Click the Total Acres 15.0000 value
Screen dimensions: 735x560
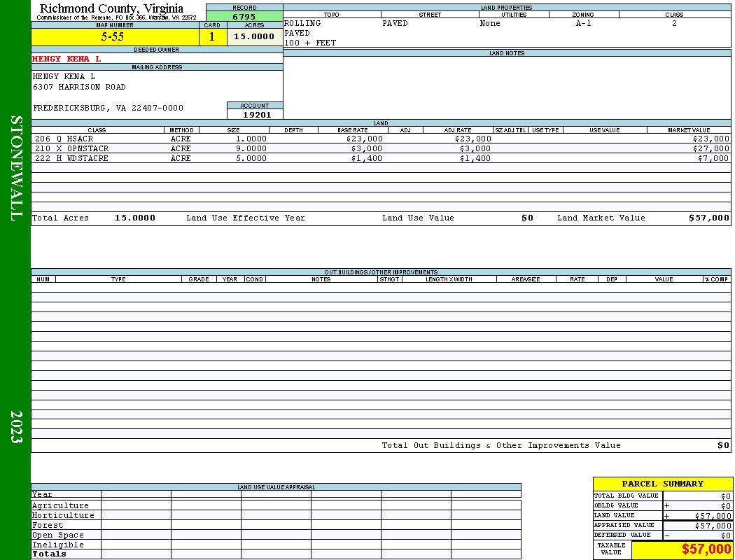click(x=135, y=218)
